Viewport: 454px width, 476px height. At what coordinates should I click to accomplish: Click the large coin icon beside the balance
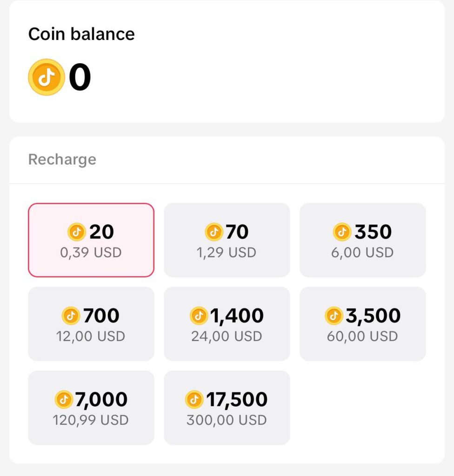coord(46,77)
